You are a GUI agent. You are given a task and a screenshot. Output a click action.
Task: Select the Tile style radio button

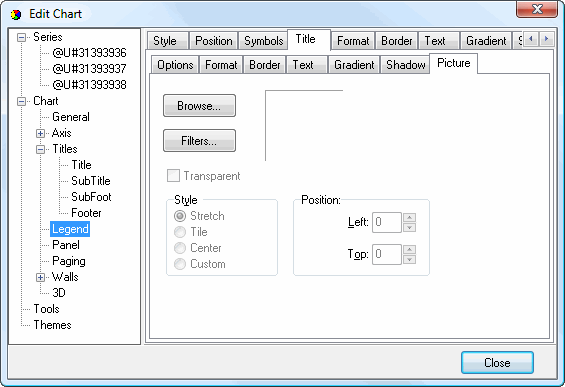point(180,232)
